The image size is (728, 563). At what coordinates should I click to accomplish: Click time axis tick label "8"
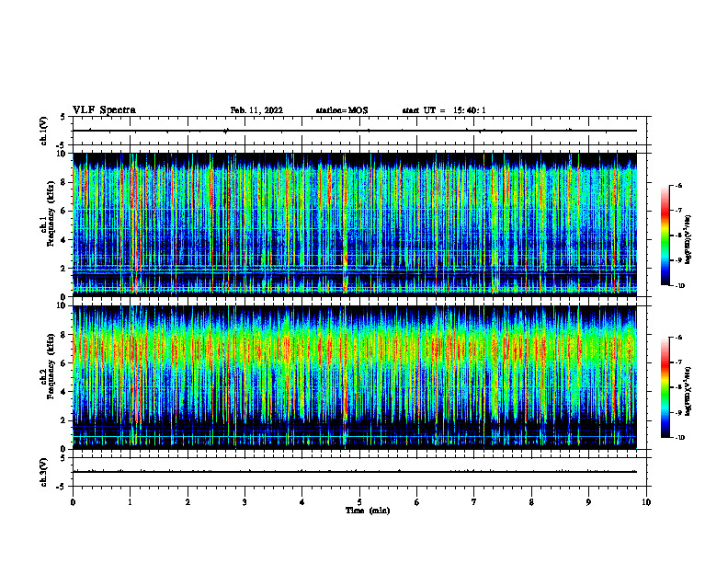click(531, 502)
